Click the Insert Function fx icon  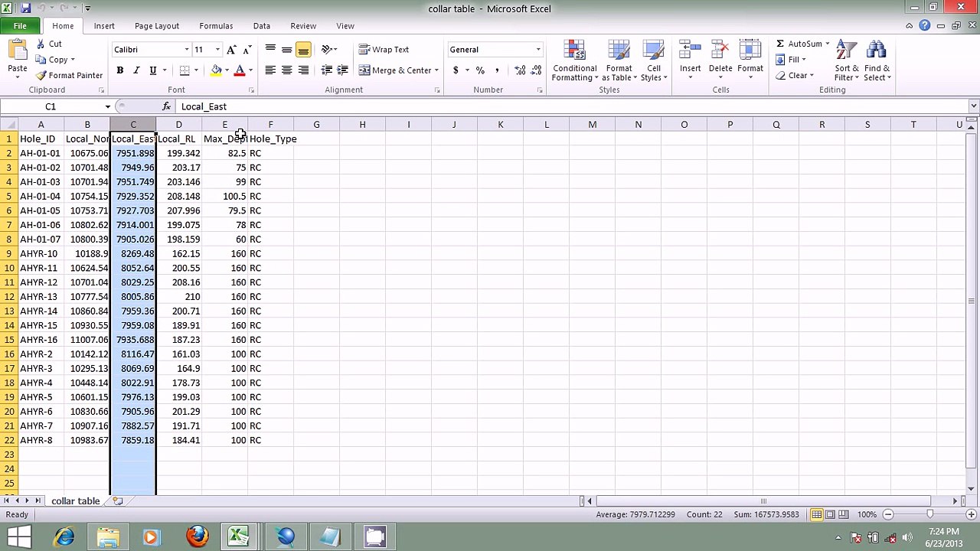pos(166,106)
